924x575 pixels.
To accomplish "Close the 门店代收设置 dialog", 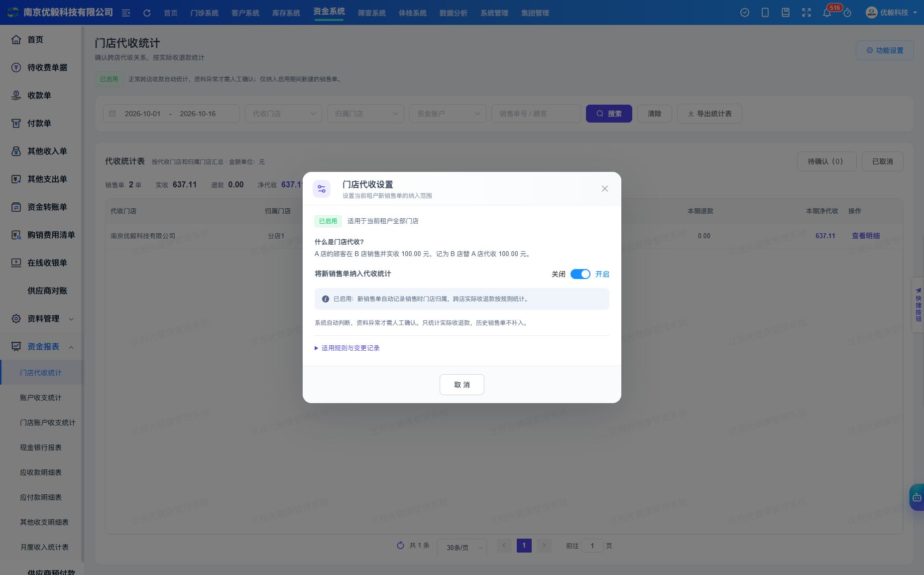I will coord(605,188).
